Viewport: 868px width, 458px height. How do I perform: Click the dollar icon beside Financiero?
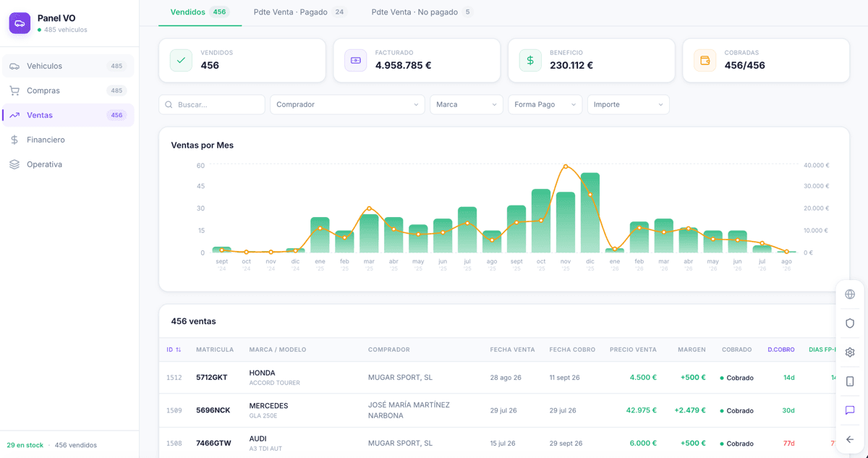[x=14, y=140]
